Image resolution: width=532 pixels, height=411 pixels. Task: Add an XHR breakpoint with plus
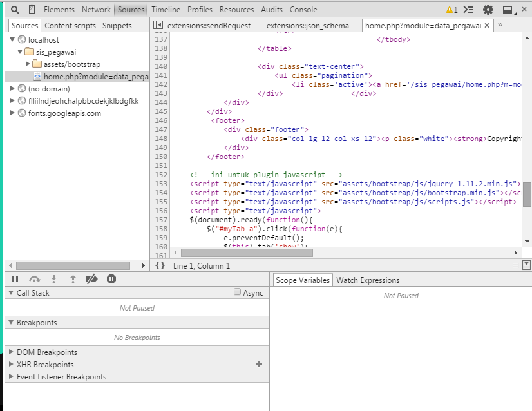click(259, 364)
